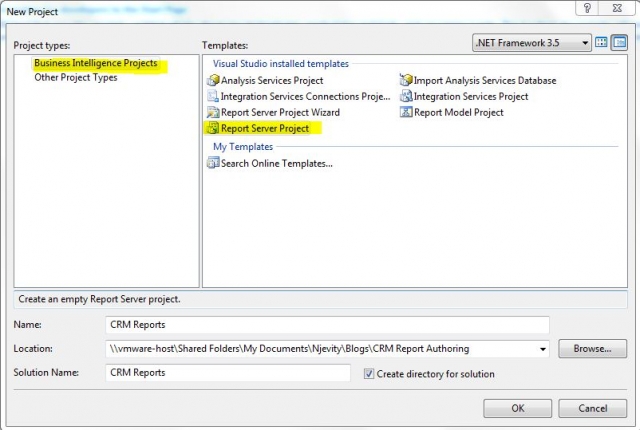
Task: Click the Browse... button
Action: click(x=593, y=349)
